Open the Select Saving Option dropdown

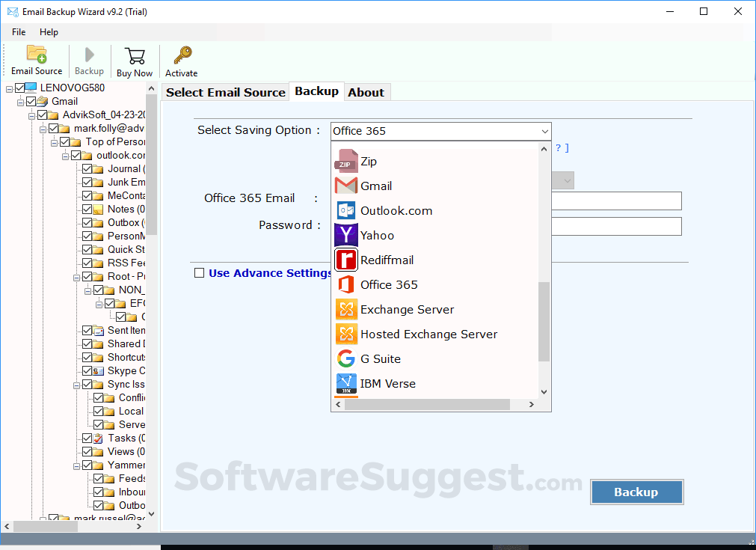pyautogui.click(x=544, y=132)
